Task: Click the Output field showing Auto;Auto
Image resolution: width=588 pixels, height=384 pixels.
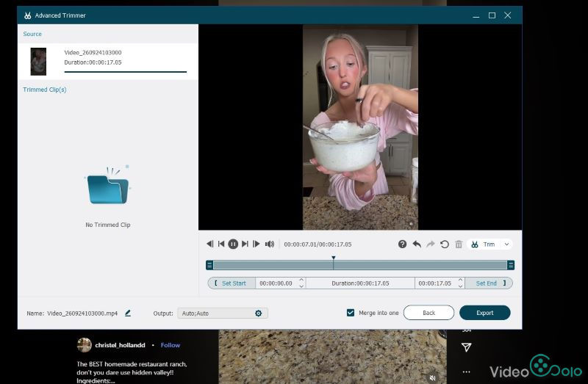Action: coord(223,314)
